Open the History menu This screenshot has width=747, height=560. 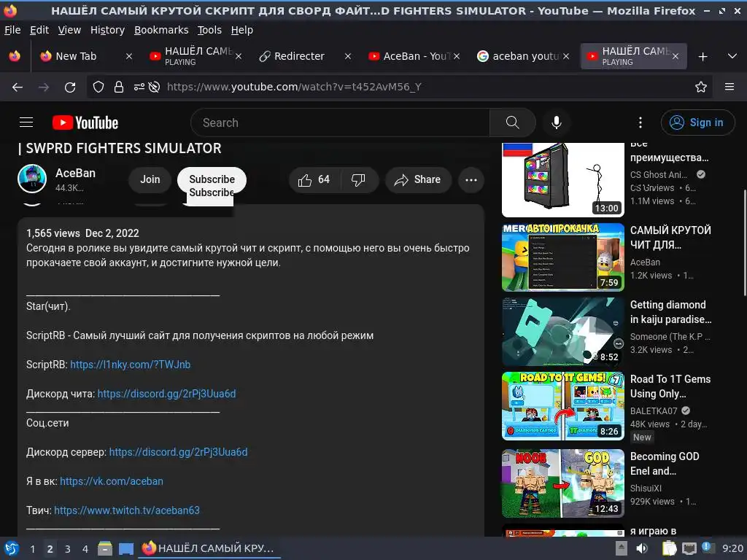[108, 30]
